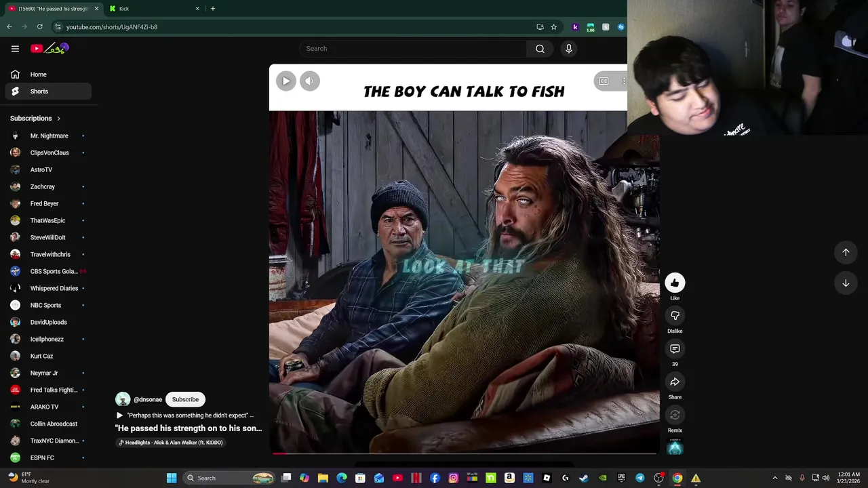This screenshot has height=488, width=868.
Task: Open ClipsVonClaus channel
Action: pyautogui.click(x=47, y=152)
